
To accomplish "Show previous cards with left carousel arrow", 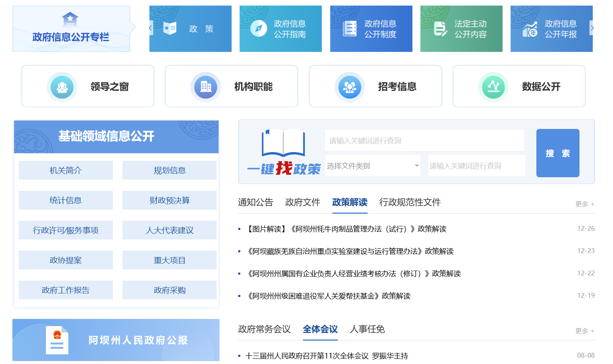I will (x=151, y=28).
